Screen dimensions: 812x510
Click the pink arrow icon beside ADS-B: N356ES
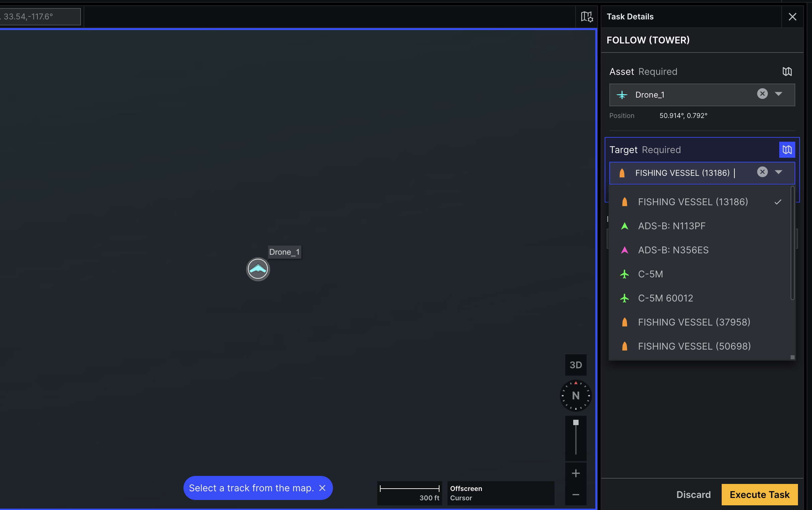(625, 250)
